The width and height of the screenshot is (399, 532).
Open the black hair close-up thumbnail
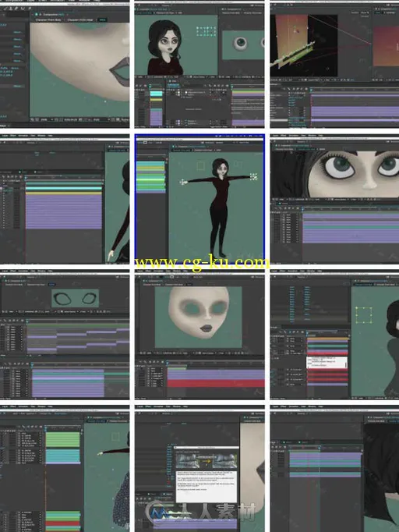pyautogui.click(x=334, y=469)
